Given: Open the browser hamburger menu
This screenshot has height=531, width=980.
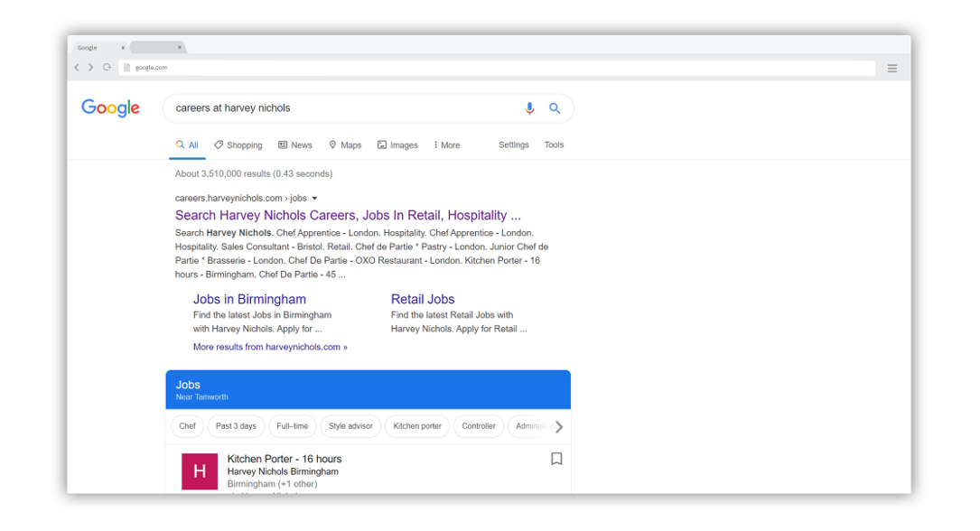Looking at the screenshot, I should pos(891,69).
